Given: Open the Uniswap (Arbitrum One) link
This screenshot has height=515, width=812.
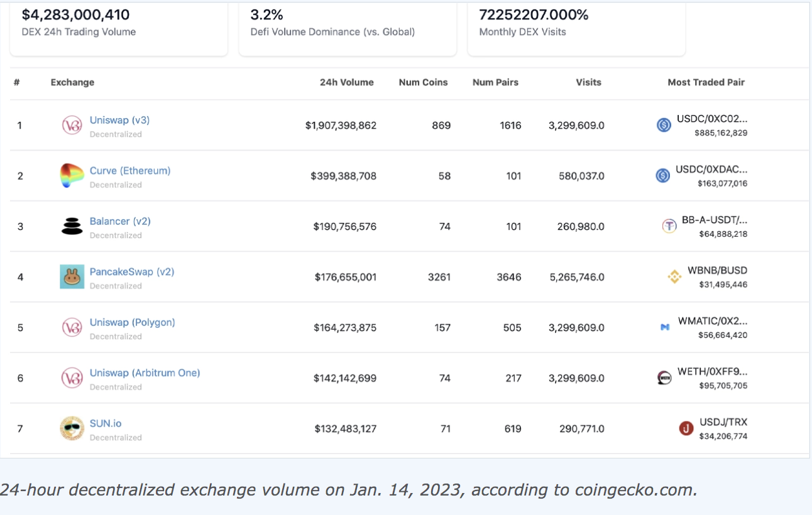Looking at the screenshot, I should 145,373.
